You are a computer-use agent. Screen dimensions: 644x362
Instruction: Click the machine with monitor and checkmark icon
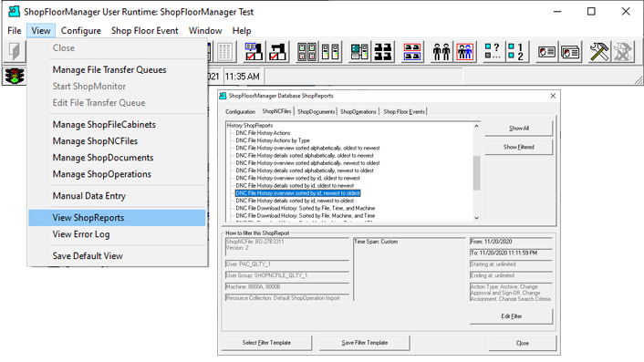254,52
